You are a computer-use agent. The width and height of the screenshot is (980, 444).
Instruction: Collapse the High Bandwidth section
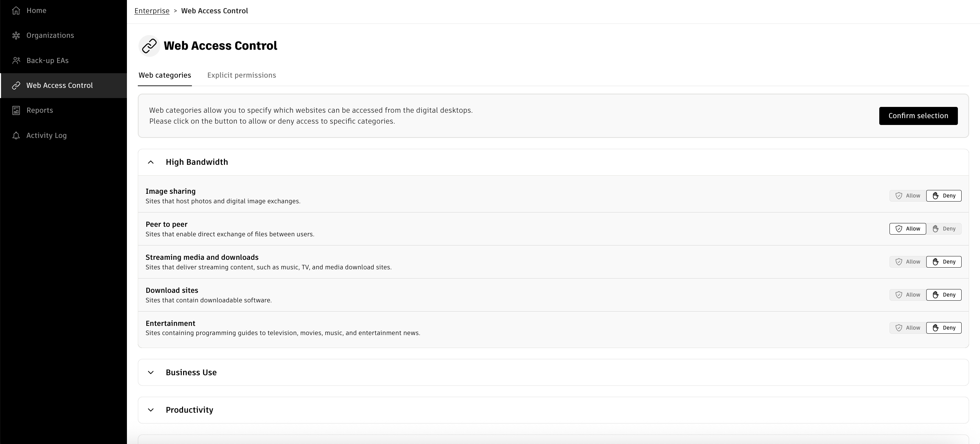(x=151, y=162)
